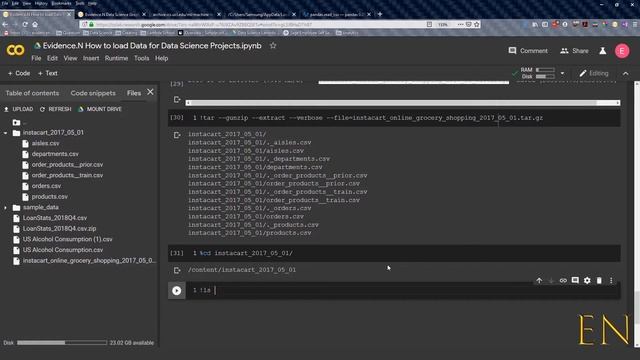Click output icon of the tar cell [30]

coord(177,135)
